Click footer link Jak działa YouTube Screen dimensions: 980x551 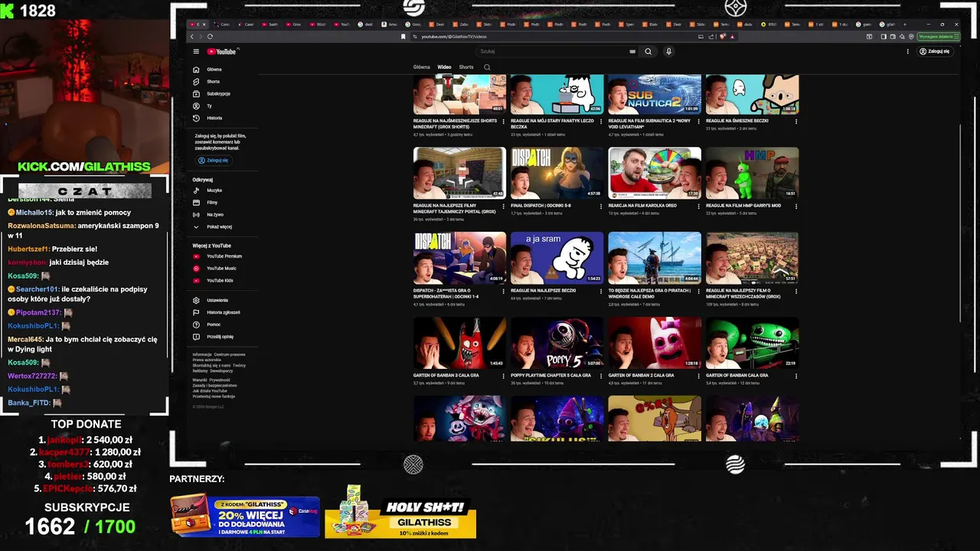210,390
